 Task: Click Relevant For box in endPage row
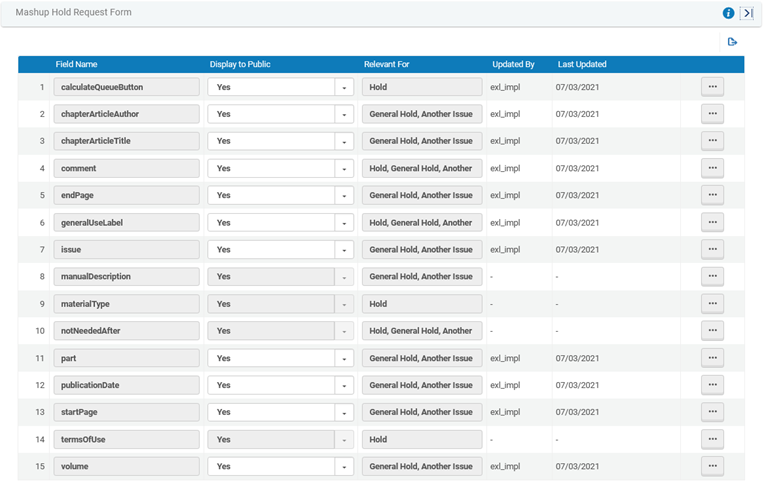422,195
